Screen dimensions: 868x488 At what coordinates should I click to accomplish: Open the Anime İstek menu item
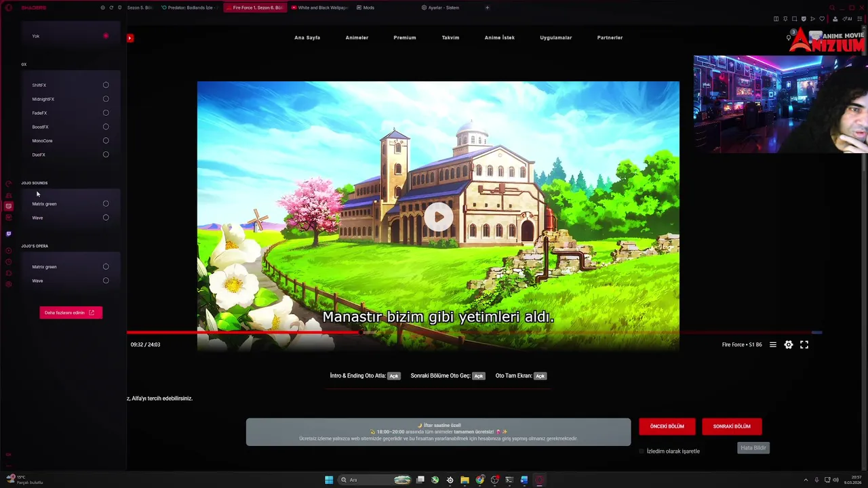500,38
